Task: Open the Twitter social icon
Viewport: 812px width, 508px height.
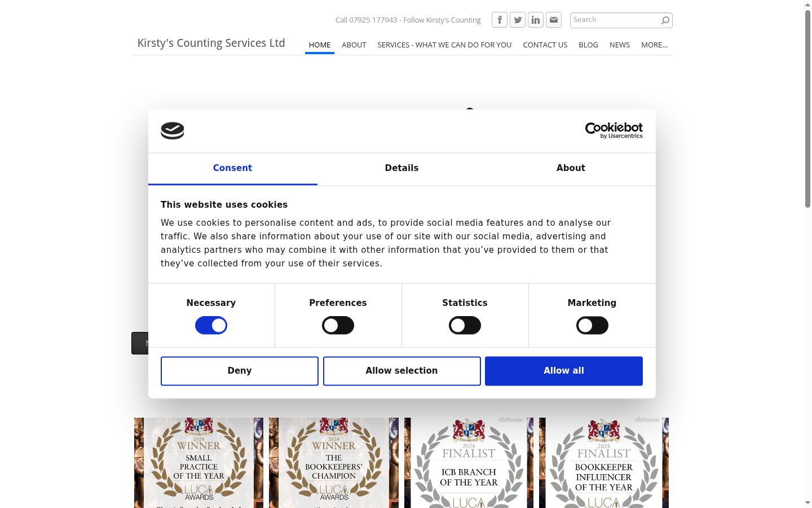Action: (518, 20)
